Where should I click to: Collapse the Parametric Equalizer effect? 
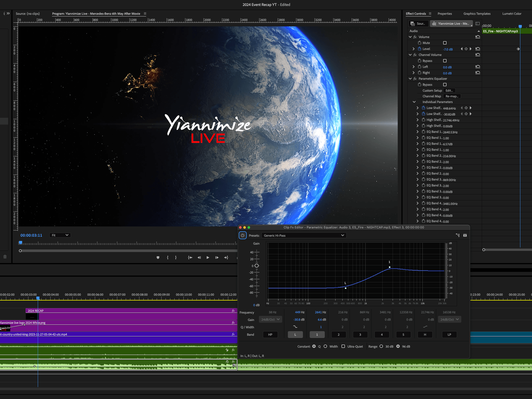coord(410,79)
